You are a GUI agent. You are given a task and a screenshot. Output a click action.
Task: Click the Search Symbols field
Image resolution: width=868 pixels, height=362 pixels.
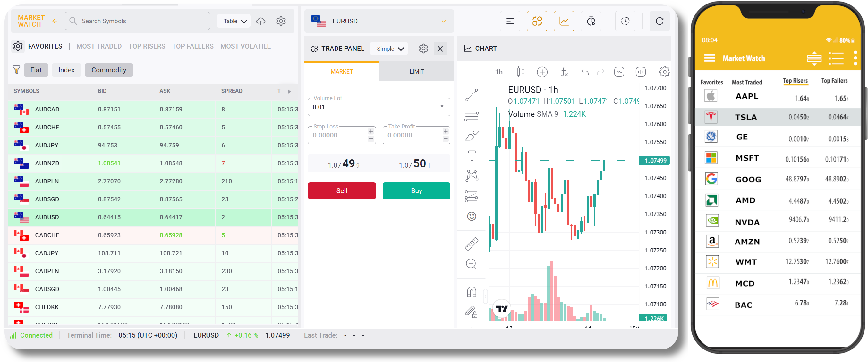point(138,21)
